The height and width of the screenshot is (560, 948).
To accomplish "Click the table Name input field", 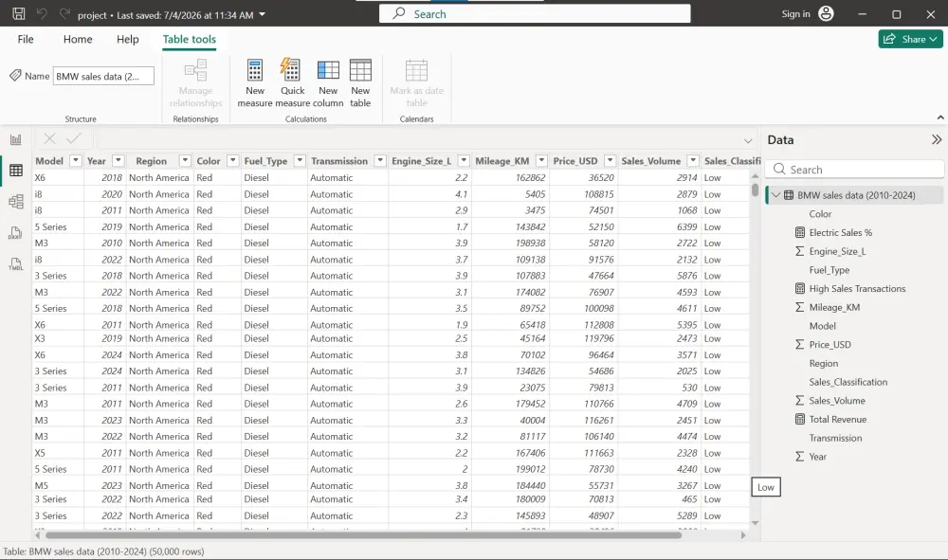I will pyautogui.click(x=103, y=76).
